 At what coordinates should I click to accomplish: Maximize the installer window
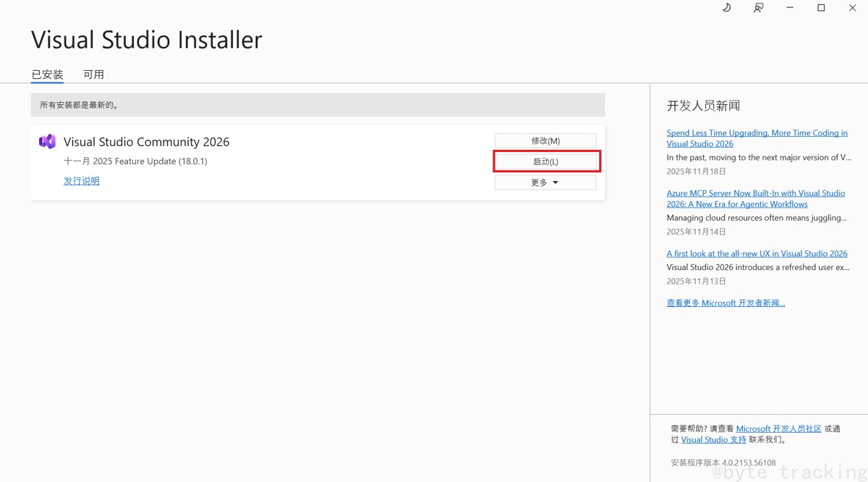[x=821, y=8]
